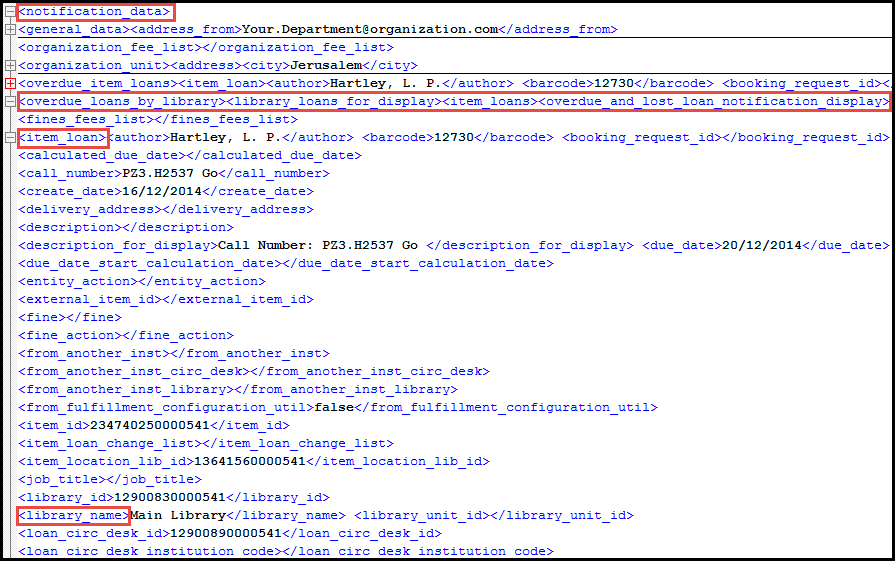The width and height of the screenshot is (895, 561).
Task: Click the external_item_id line
Action: tap(166, 299)
